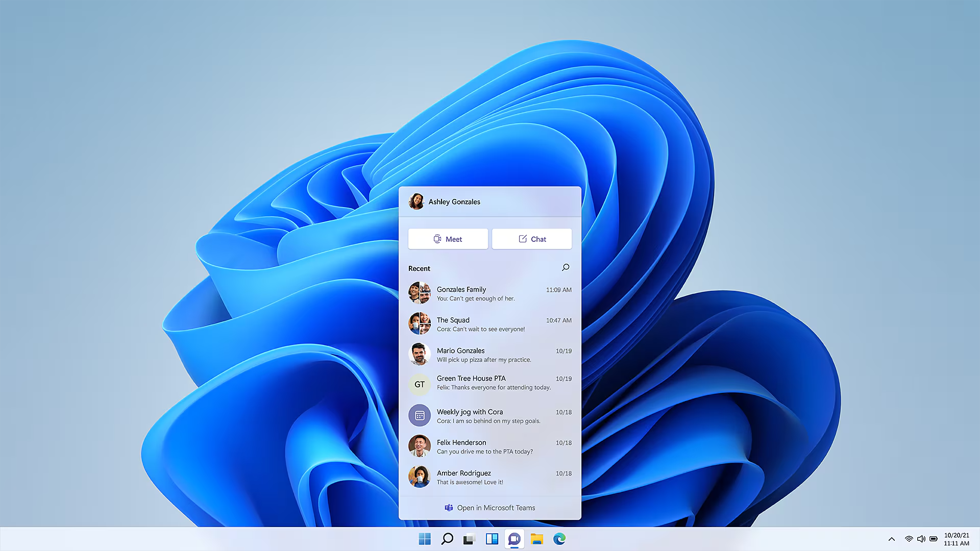The width and height of the screenshot is (980, 551).
Task: Select Weekly jog with Cora chat
Action: (x=490, y=415)
